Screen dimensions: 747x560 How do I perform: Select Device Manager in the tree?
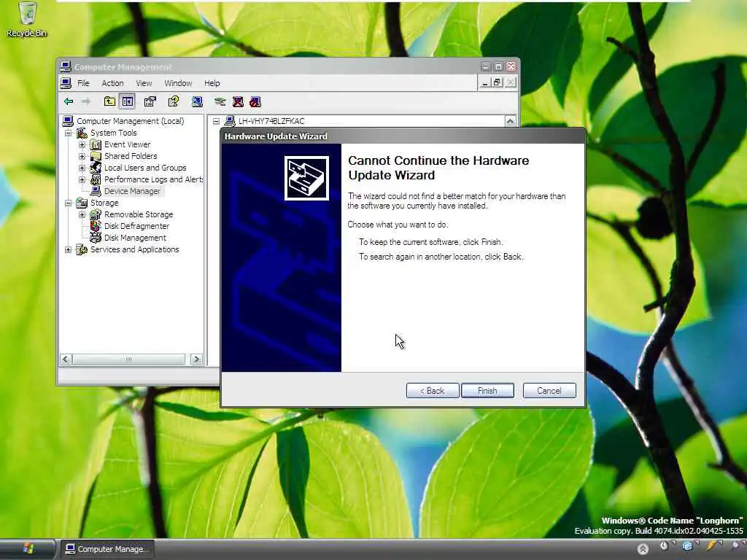click(132, 191)
